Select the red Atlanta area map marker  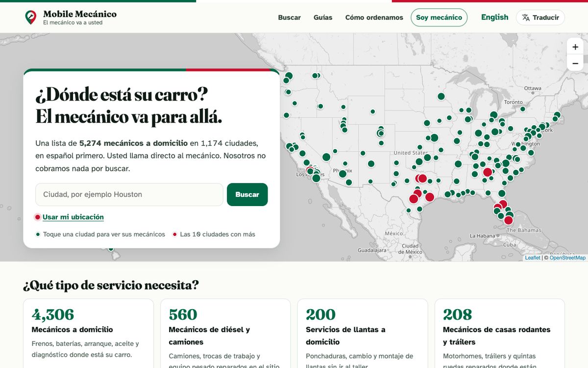488,172
